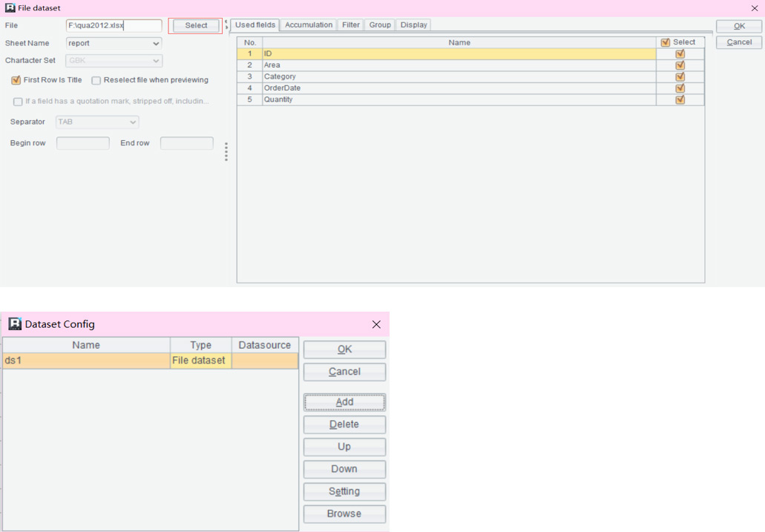Screen dimensions: 765x532
Task: Click the Browse dataset button
Action: (x=344, y=514)
